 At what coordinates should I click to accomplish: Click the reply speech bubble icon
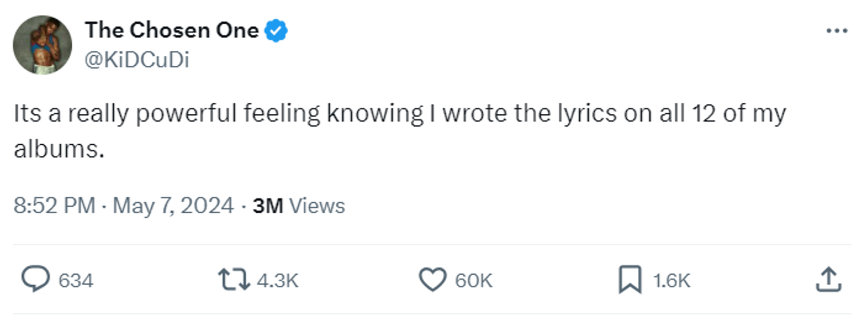coord(35,279)
